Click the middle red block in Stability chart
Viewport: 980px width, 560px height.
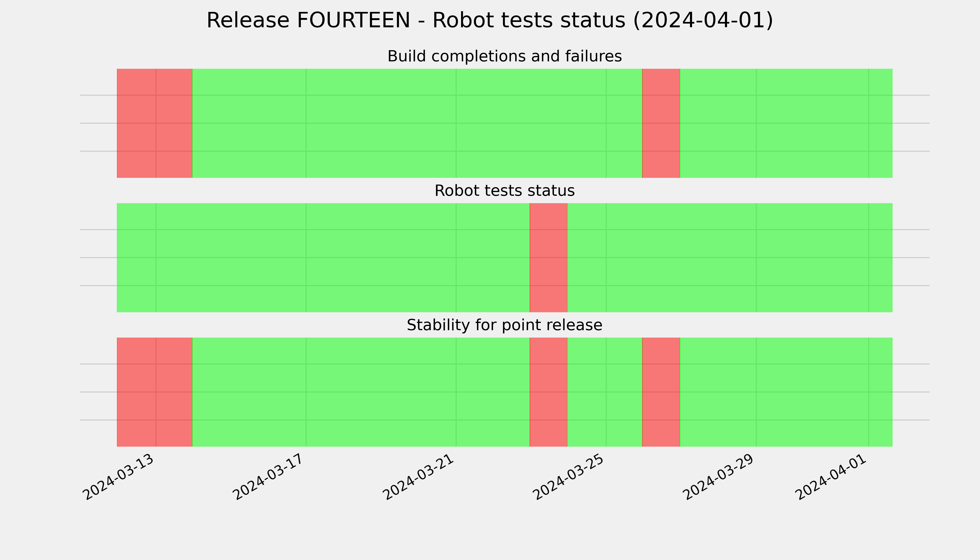click(549, 392)
